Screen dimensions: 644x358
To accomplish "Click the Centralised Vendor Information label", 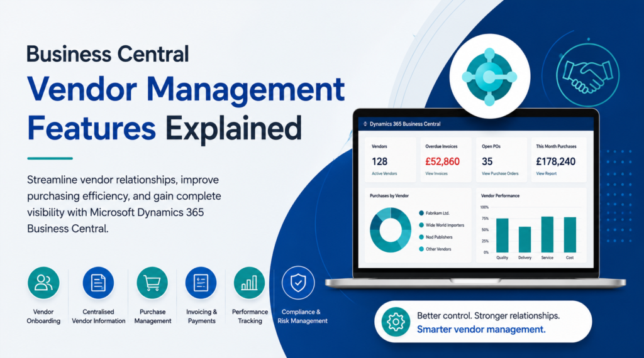I will 99,316.
